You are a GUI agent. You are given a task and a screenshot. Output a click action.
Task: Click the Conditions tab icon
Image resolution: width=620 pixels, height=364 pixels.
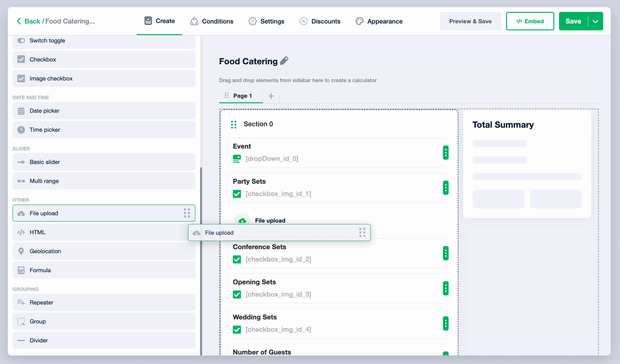click(x=194, y=21)
